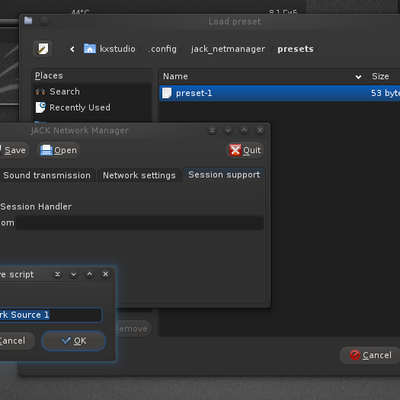Minimize the script dialog window
This screenshot has height=400, width=400.
click(74, 274)
